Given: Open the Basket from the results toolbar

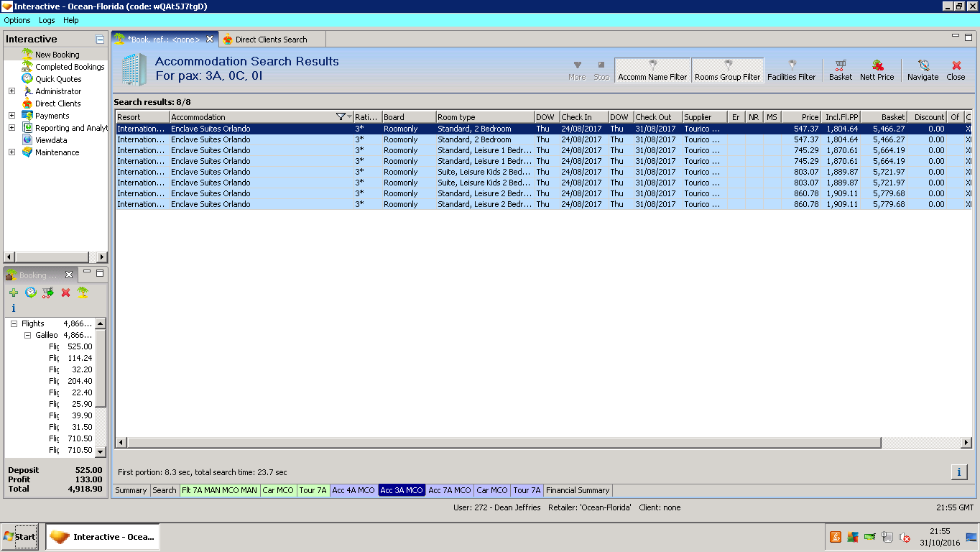Looking at the screenshot, I should point(840,70).
